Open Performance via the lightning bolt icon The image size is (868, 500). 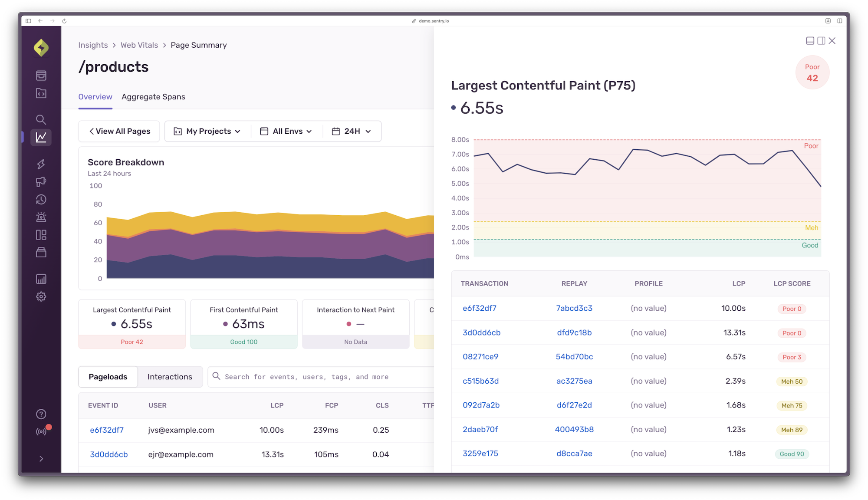click(x=41, y=164)
